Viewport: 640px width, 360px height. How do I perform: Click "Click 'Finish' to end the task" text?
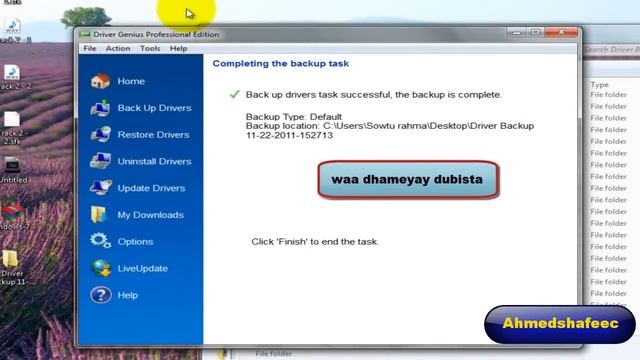(x=315, y=242)
